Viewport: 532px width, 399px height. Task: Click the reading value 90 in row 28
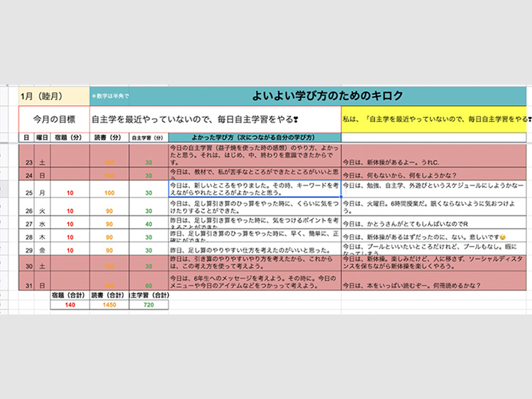tap(109, 236)
